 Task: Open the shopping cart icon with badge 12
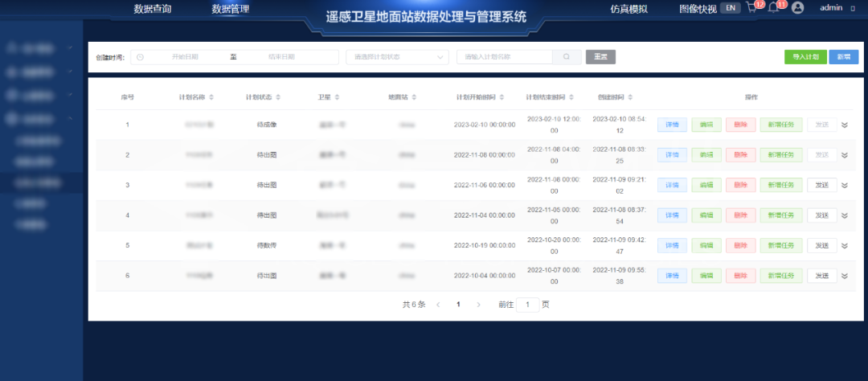[751, 8]
